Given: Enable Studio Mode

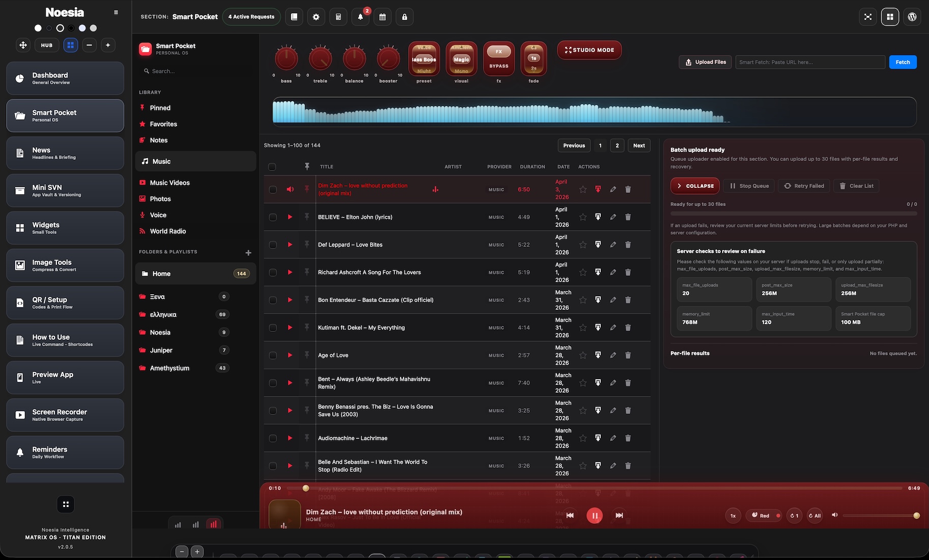Looking at the screenshot, I should click(x=589, y=50).
